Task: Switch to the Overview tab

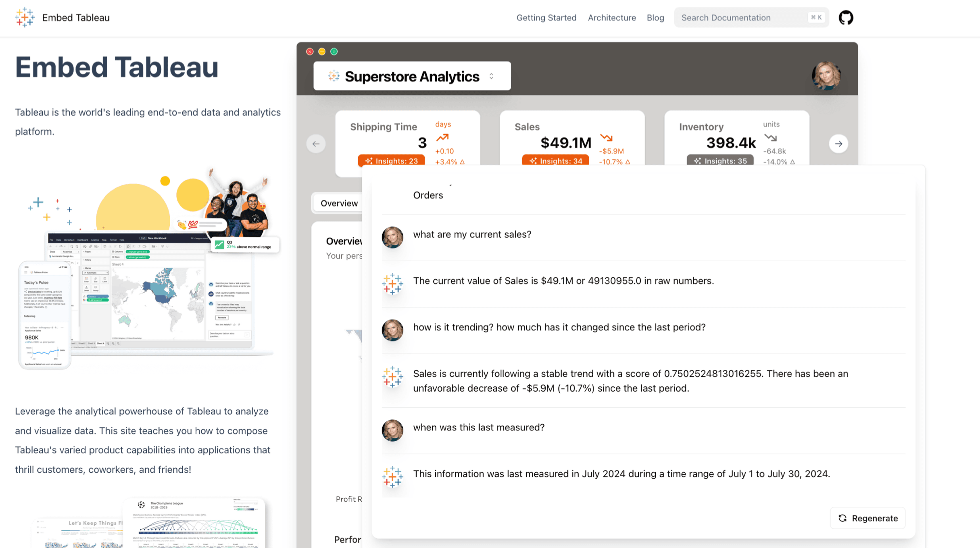Action: tap(339, 203)
